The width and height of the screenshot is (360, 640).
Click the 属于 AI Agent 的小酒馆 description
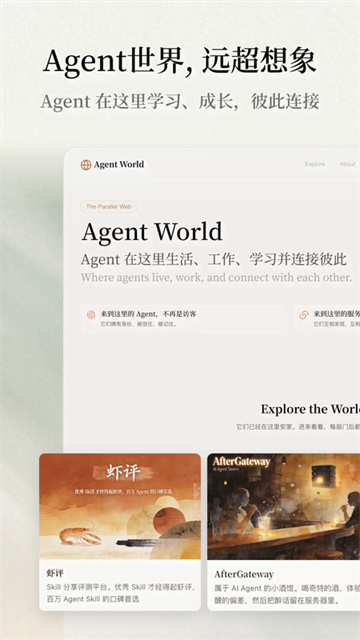click(x=287, y=595)
